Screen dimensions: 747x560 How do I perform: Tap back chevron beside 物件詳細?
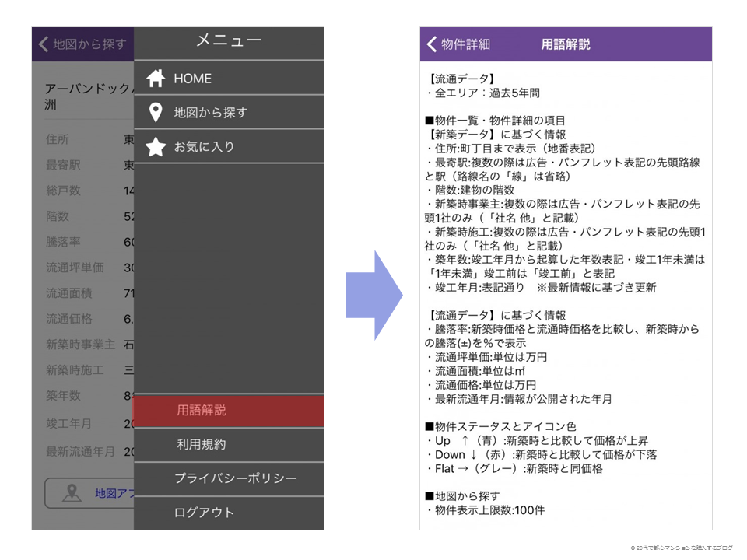[x=431, y=44]
